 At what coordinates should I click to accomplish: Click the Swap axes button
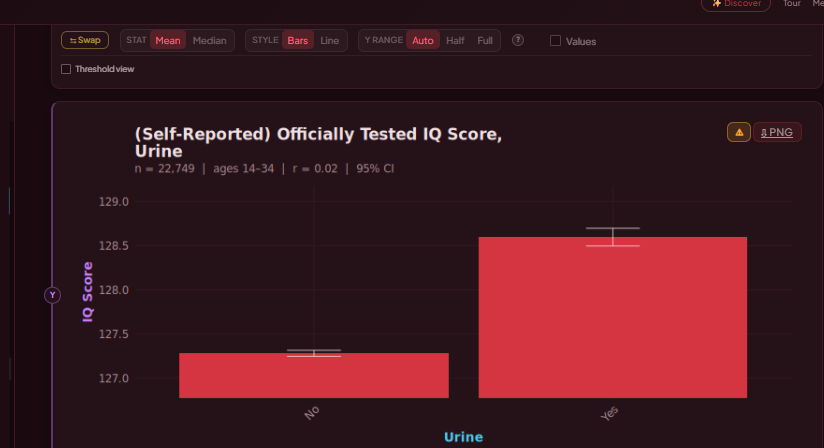(85, 41)
